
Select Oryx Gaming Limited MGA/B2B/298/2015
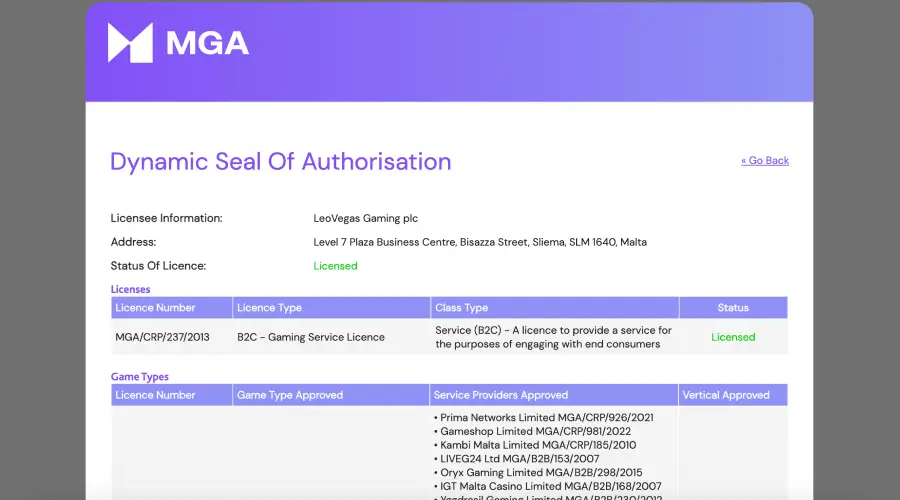click(x=541, y=472)
